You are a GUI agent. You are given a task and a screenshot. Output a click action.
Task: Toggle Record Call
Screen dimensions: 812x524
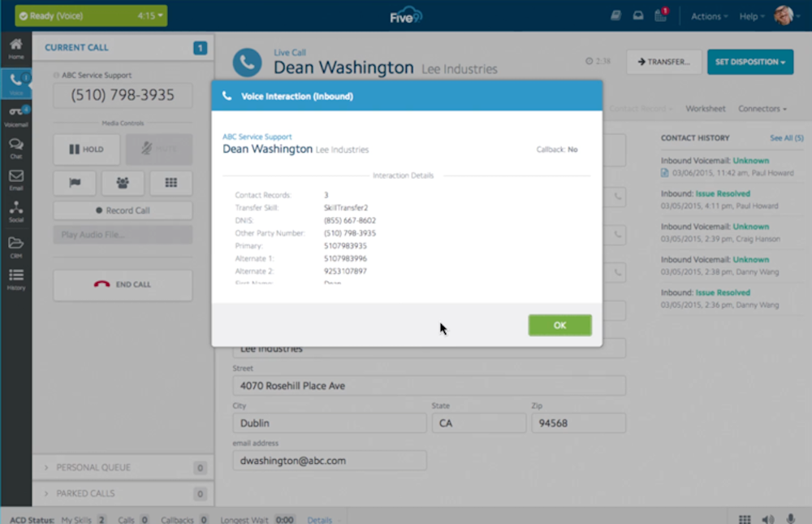(123, 210)
